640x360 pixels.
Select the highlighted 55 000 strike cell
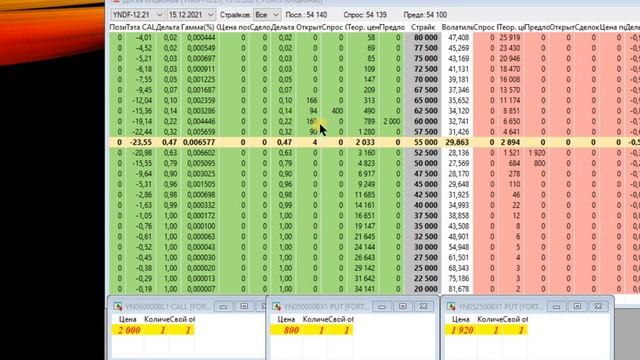pos(423,142)
